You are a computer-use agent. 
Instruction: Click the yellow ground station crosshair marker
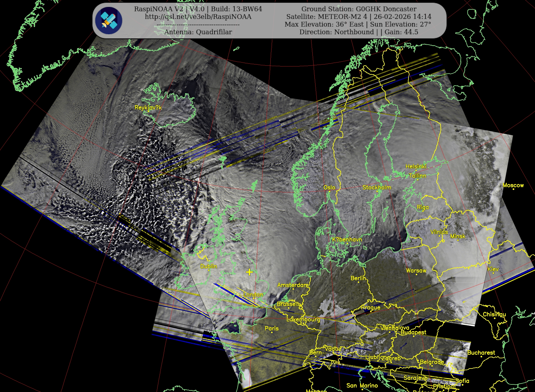point(249,272)
